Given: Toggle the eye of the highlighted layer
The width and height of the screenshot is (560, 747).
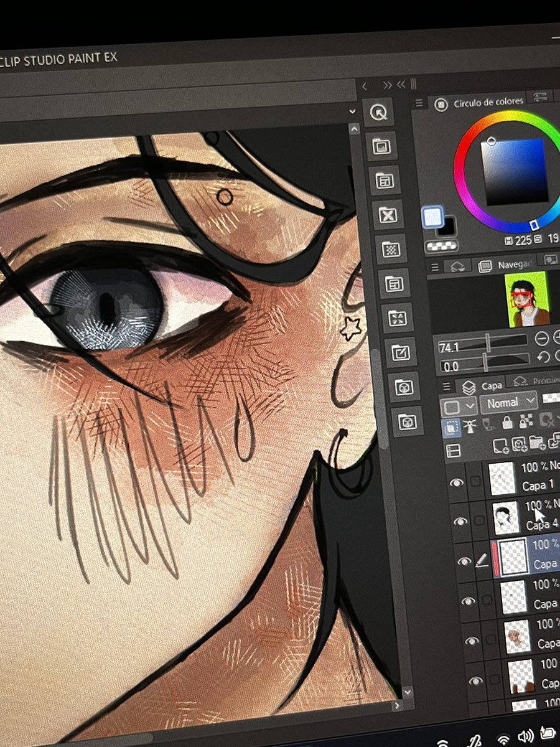Looking at the screenshot, I should pyautogui.click(x=464, y=561).
